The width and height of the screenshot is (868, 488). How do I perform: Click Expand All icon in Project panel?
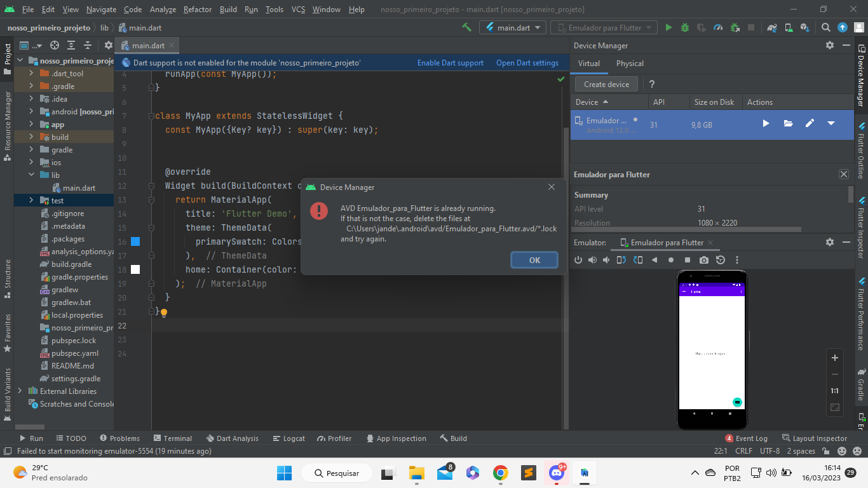coord(71,45)
